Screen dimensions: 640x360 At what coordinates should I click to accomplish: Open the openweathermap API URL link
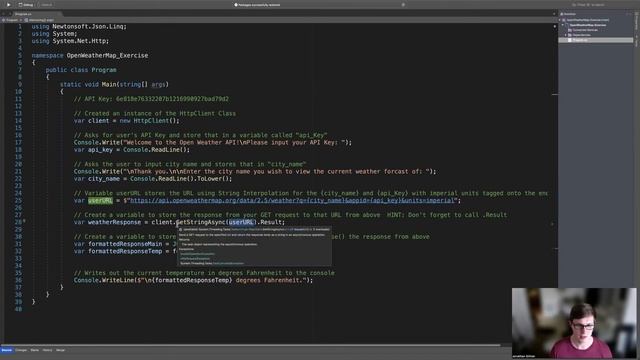(x=292, y=200)
